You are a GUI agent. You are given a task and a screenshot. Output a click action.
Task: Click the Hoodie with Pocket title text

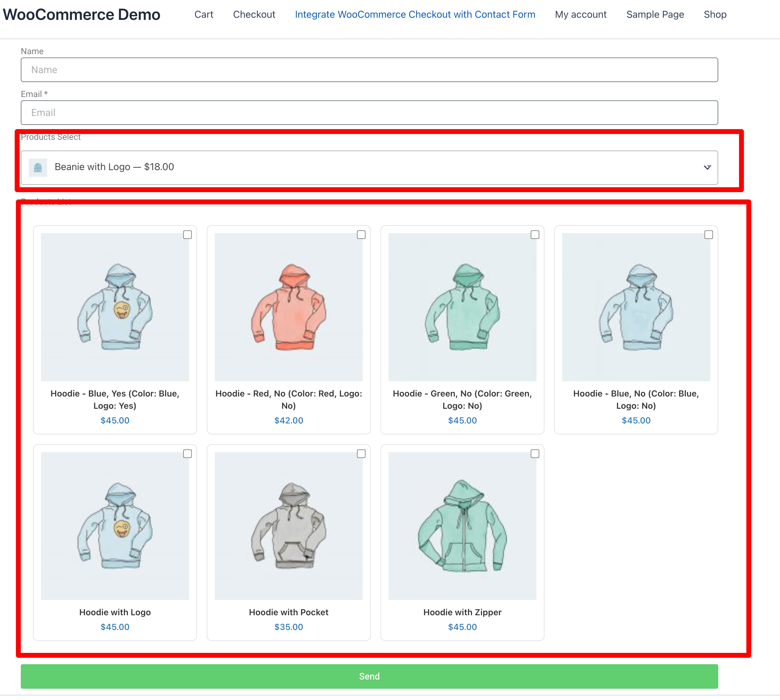tap(289, 612)
